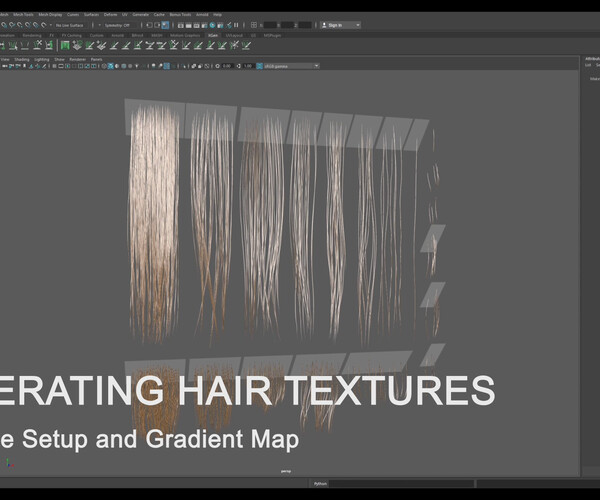Click the IPR render blue circle icon
Viewport: 600px width, 500px height.
coord(212,25)
